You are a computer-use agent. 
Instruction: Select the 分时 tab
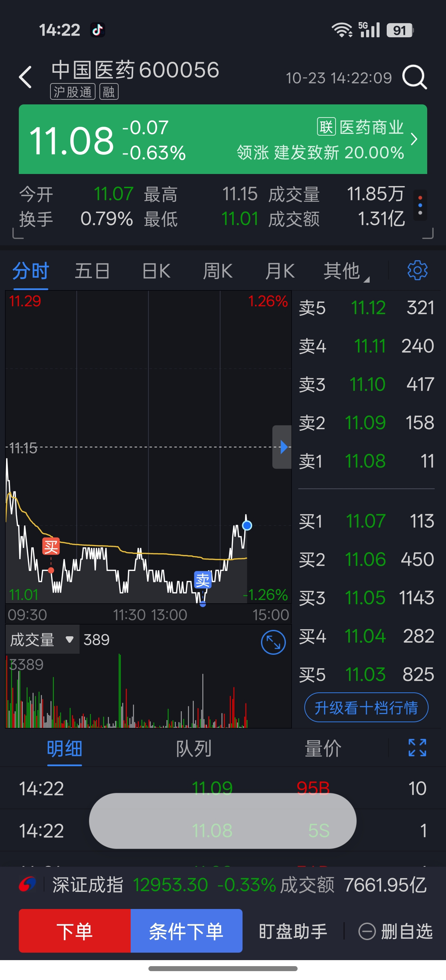tap(31, 271)
